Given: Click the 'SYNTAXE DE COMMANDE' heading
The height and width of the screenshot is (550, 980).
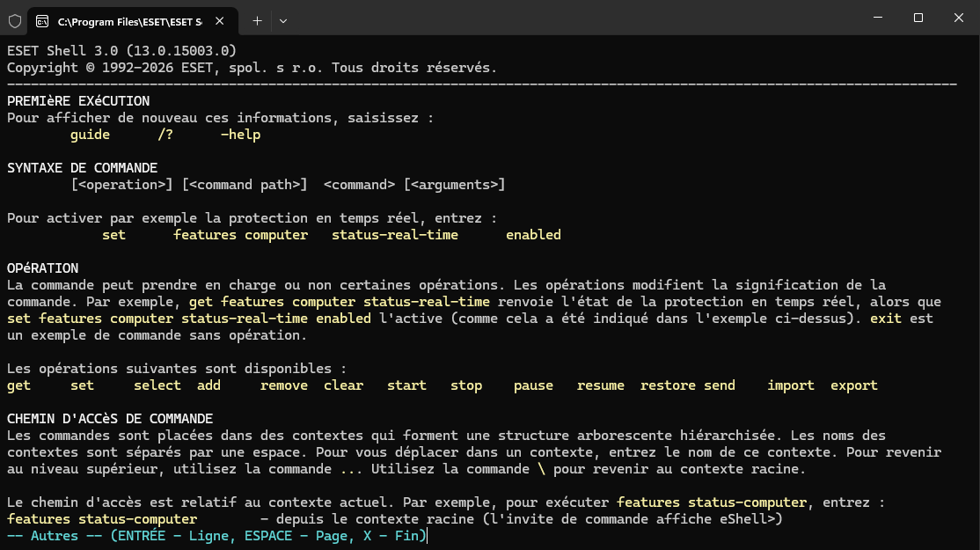Looking at the screenshot, I should click(x=82, y=167).
